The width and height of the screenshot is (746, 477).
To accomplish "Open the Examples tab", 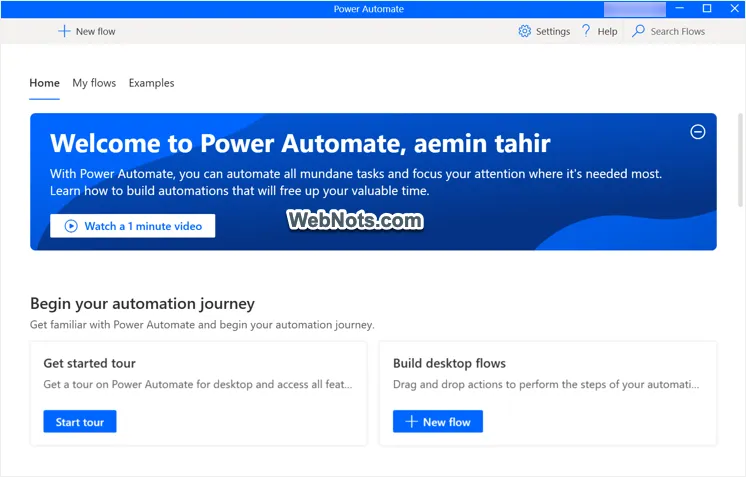I will [x=151, y=83].
